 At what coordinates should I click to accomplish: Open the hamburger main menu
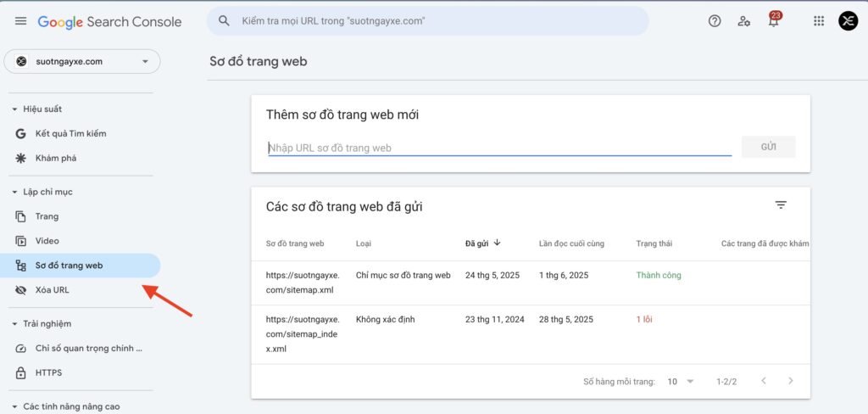point(20,21)
